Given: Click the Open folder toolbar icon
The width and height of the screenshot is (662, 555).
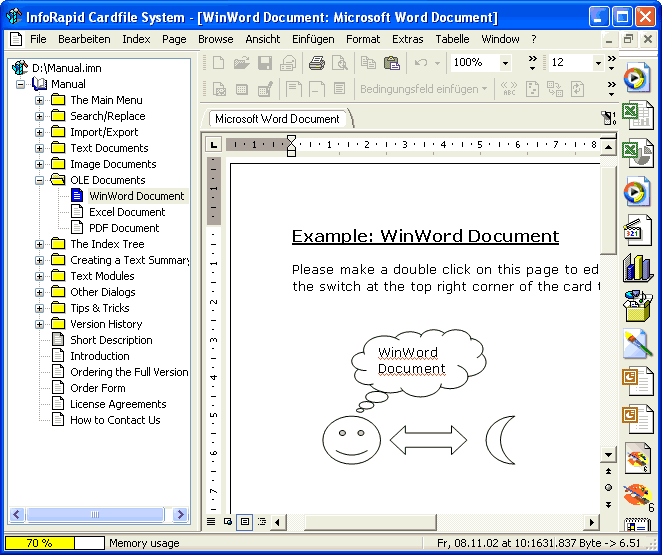Looking at the screenshot, I should tap(242, 63).
